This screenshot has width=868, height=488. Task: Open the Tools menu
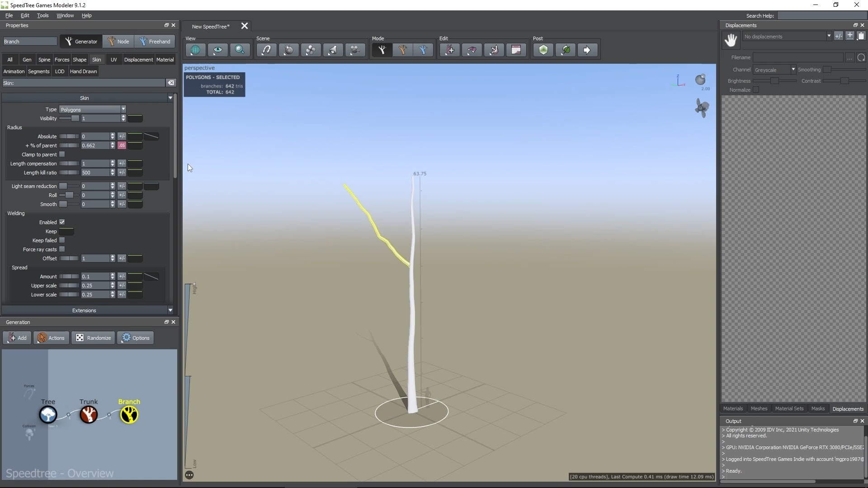(x=42, y=15)
